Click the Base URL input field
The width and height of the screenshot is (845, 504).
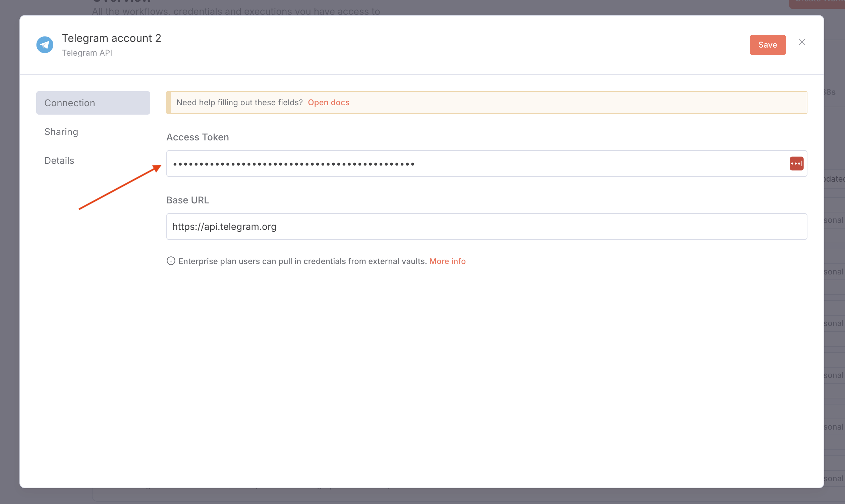pos(486,227)
